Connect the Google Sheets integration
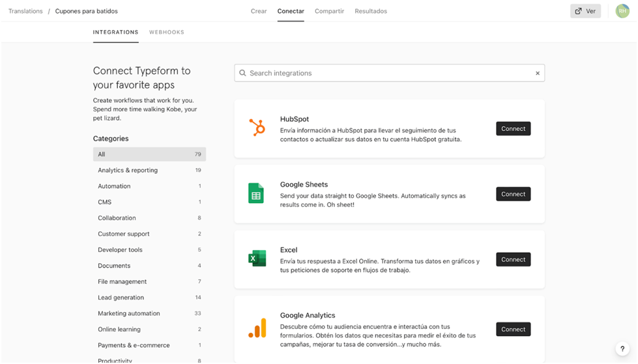This screenshot has width=638, height=364. click(x=513, y=194)
